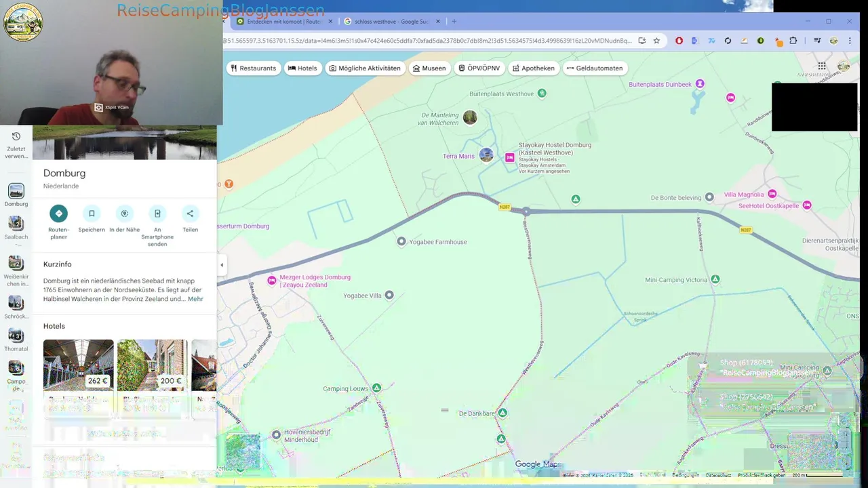This screenshot has height=488, width=868.
Task: Click Terra Maris map marker
Action: (486, 155)
